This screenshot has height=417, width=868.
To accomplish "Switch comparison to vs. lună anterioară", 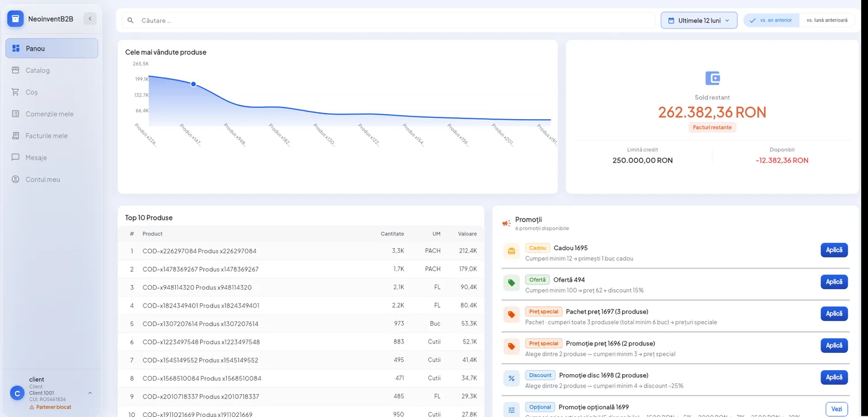I will [x=827, y=20].
